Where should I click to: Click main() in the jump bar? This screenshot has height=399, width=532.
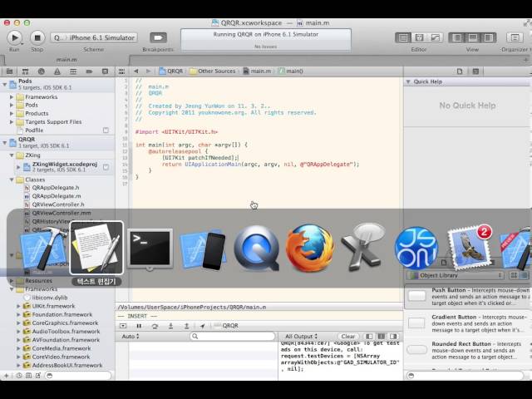coord(291,71)
